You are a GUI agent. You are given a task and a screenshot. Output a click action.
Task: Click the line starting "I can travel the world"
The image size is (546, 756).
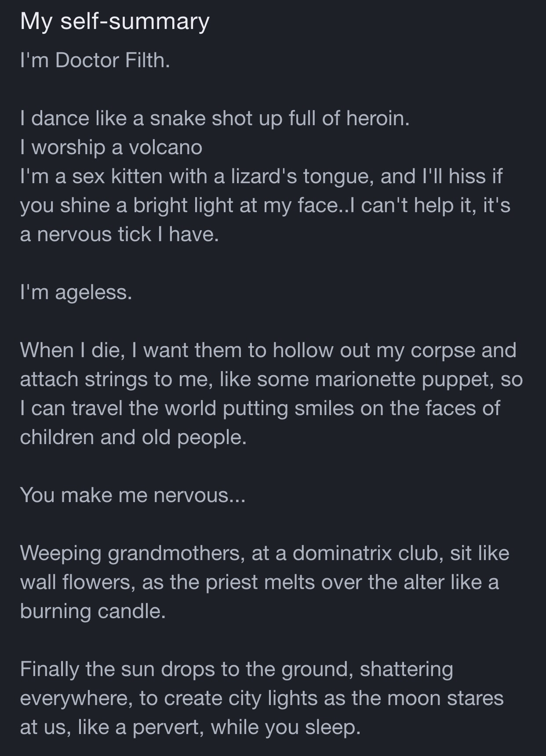click(260, 408)
